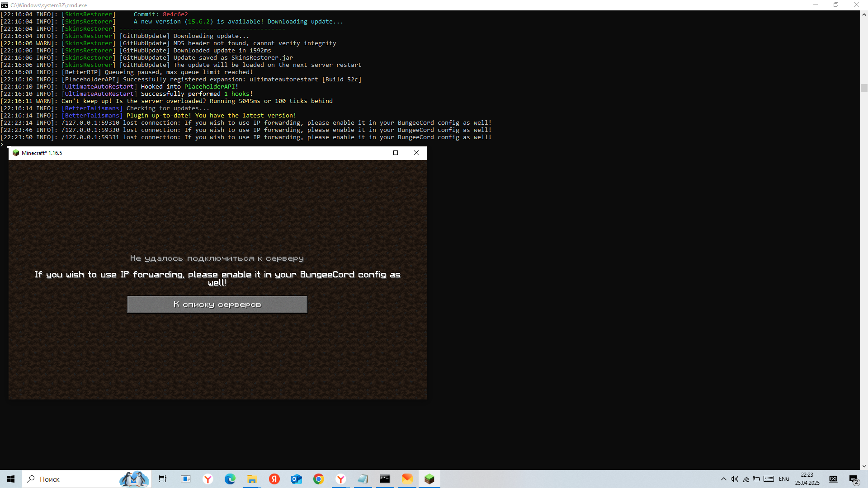
Task: Click 'Successfully performed 1 hooks!' console line
Action: pyautogui.click(x=127, y=94)
